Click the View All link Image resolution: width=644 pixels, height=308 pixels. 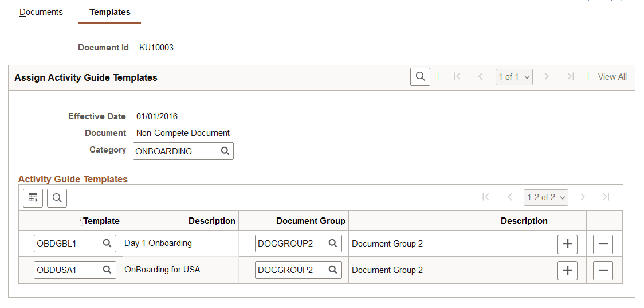click(x=612, y=77)
